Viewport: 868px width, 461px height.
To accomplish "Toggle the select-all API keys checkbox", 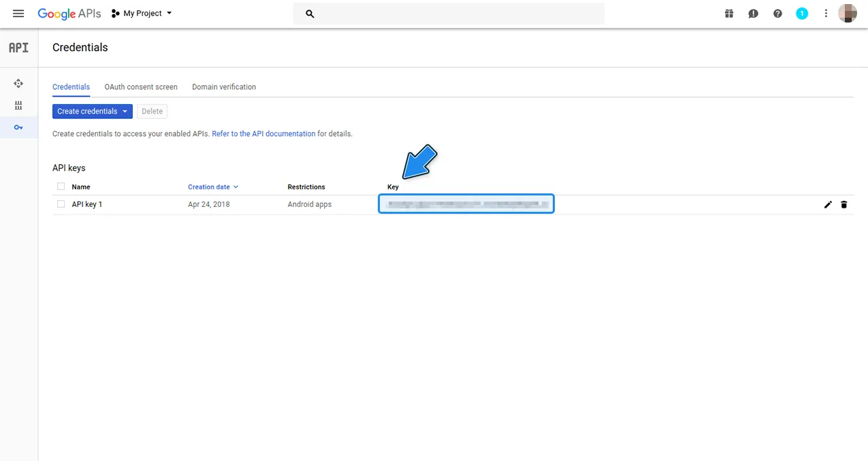I will click(x=61, y=187).
